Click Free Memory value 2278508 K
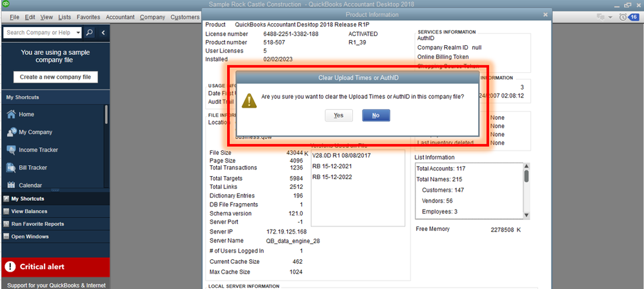644x289 pixels. 506,230
